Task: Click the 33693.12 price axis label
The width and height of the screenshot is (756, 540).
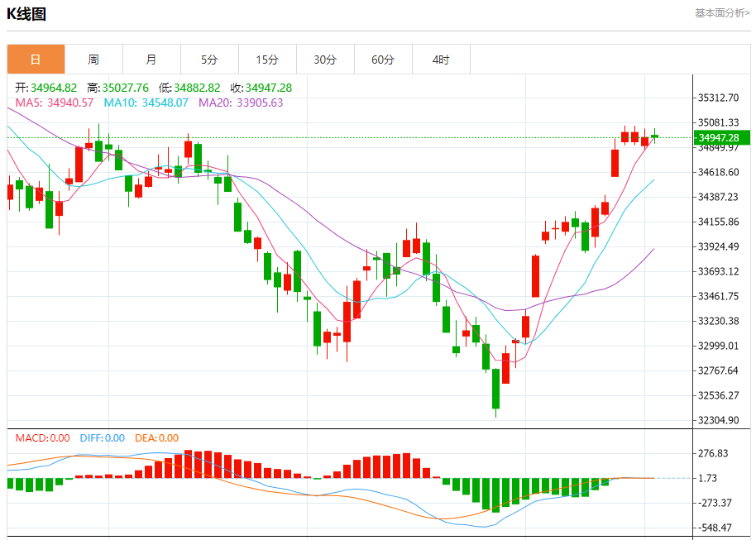Action: [x=719, y=271]
